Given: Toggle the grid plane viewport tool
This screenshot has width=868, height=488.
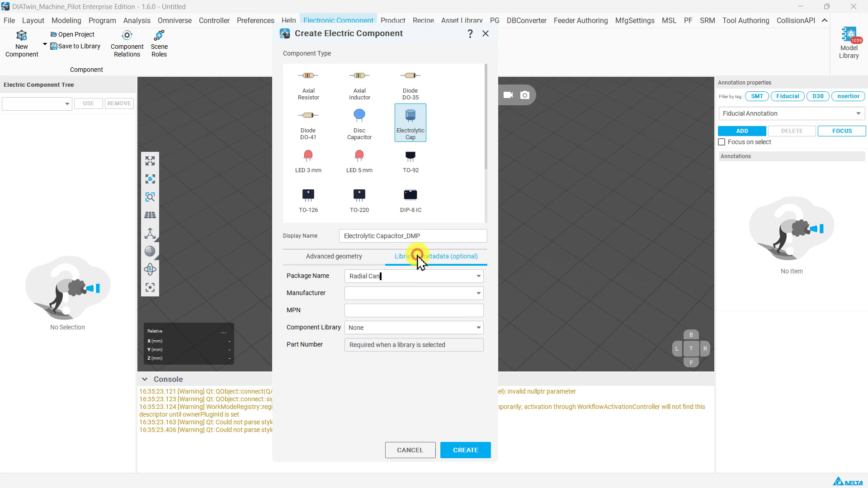Looking at the screenshot, I should [x=150, y=215].
